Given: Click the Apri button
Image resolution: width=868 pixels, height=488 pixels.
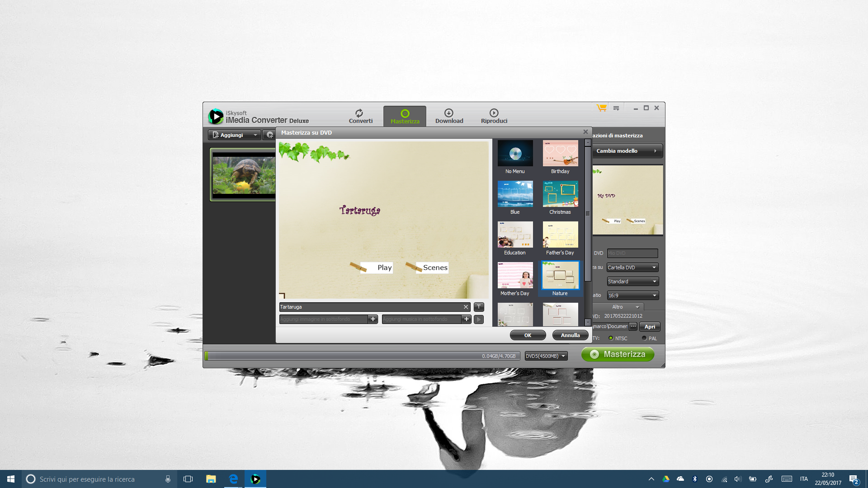Looking at the screenshot, I should (650, 327).
